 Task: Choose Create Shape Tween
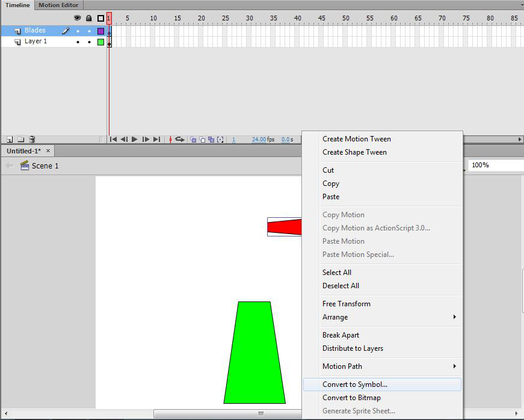point(354,152)
